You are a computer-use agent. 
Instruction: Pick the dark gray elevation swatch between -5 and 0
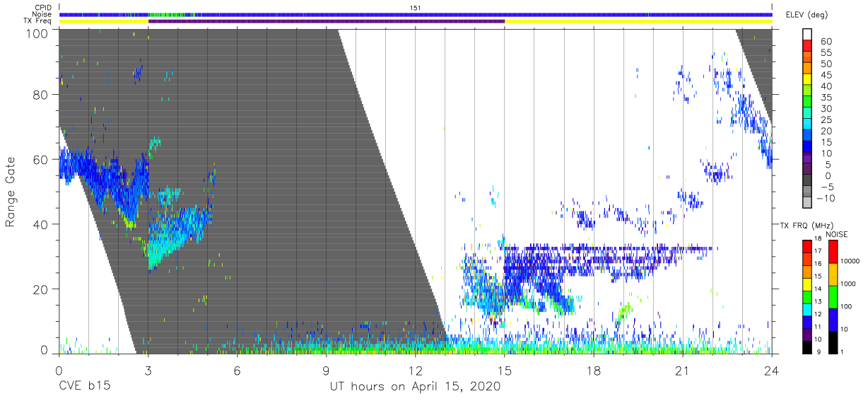[x=807, y=180]
